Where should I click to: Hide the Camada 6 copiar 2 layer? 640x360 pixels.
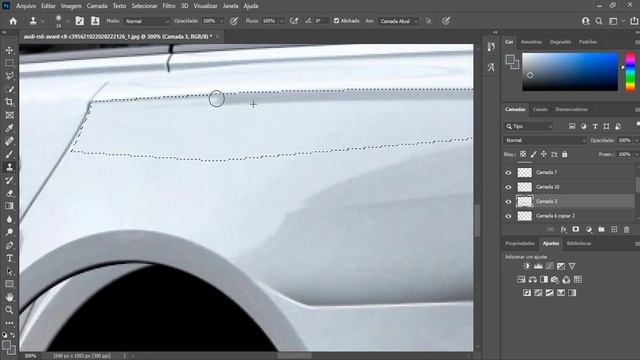click(509, 216)
